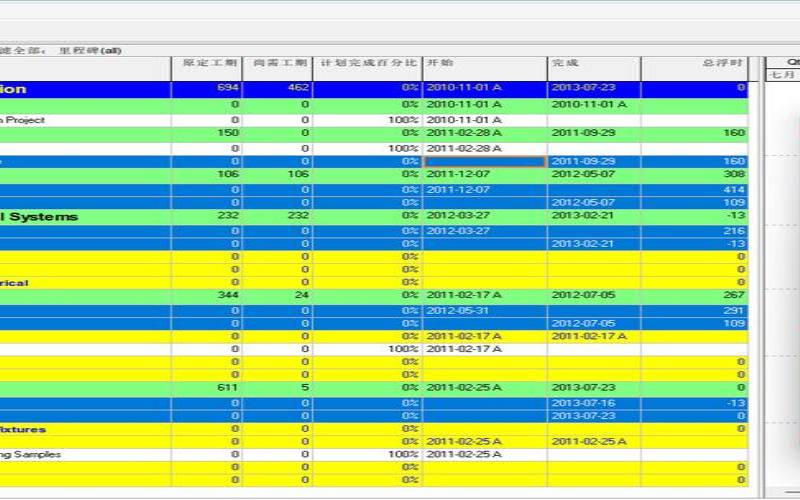Select the Systems summary row name
Screen dimensions: 800x500
point(40,217)
